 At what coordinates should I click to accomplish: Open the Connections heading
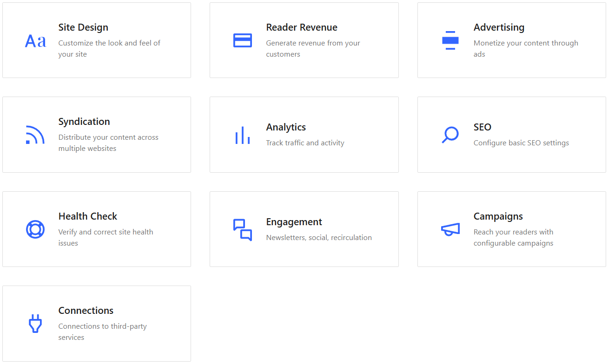pyautogui.click(x=86, y=311)
